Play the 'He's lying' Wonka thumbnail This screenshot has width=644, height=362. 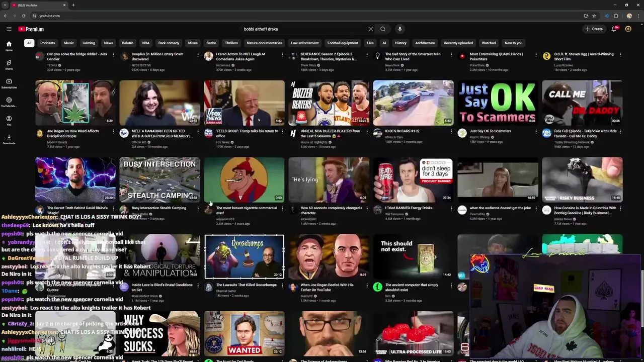coord(329,179)
